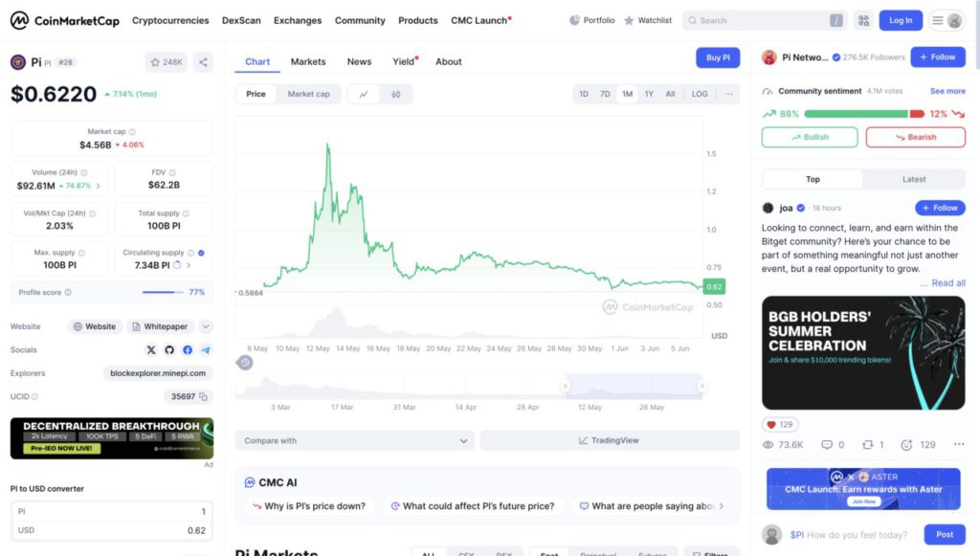Click the chart range selector right handle

click(x=702, y=386)
